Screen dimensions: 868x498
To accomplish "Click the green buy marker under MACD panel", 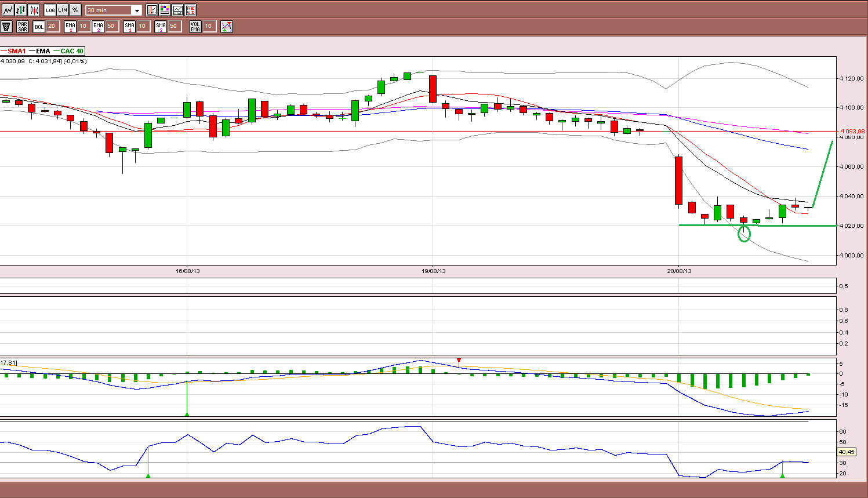I will [x=187, y=414].
